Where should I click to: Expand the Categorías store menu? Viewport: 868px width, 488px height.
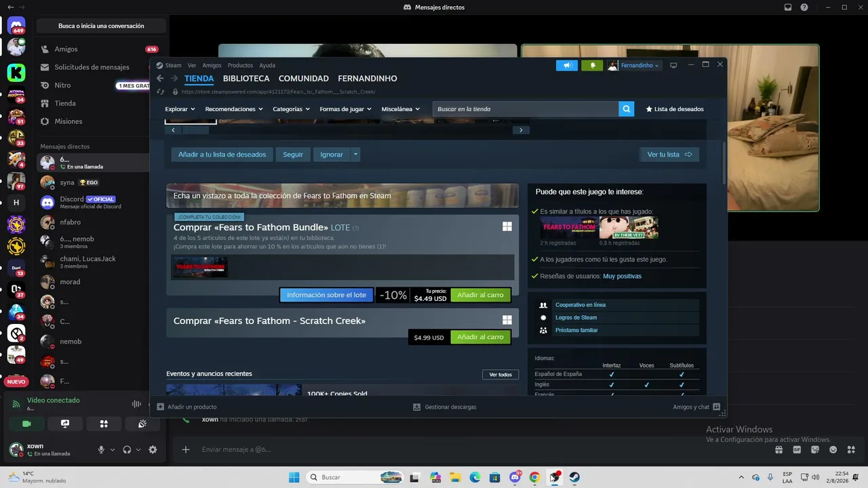click(x=292, y=109)
